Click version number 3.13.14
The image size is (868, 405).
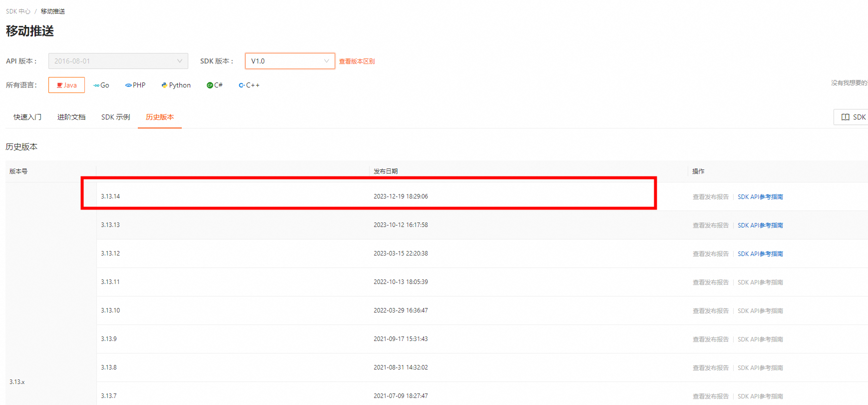(x=110, y=196)
